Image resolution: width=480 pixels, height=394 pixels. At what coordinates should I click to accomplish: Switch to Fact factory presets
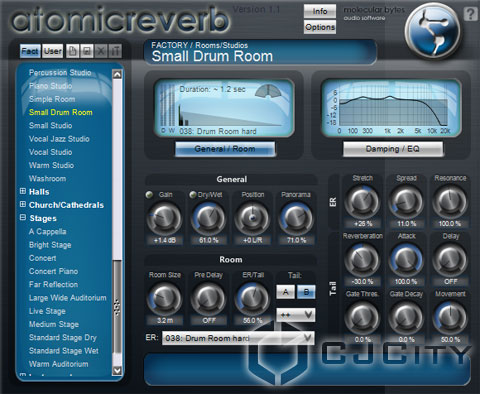pos(30,51)
